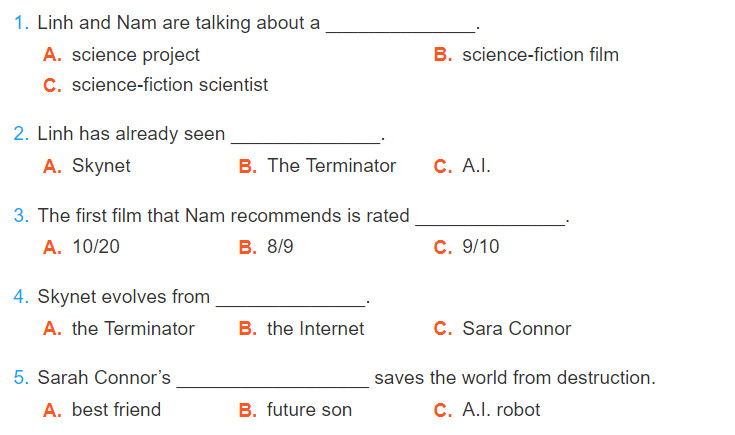The width and height of the screenshot is (735, 435).
Task: Pick rating option 9/10
Action: [x=467, y=247]
